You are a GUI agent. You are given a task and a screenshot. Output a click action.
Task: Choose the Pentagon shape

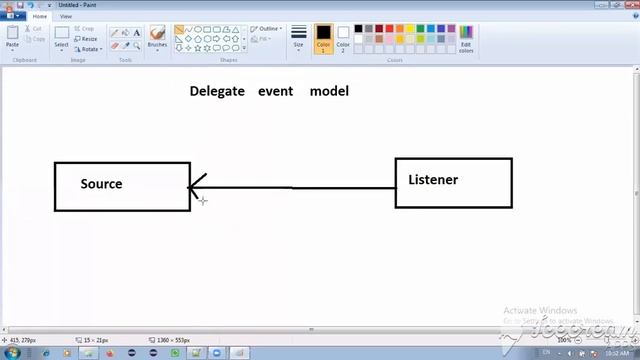coord(198,39)
